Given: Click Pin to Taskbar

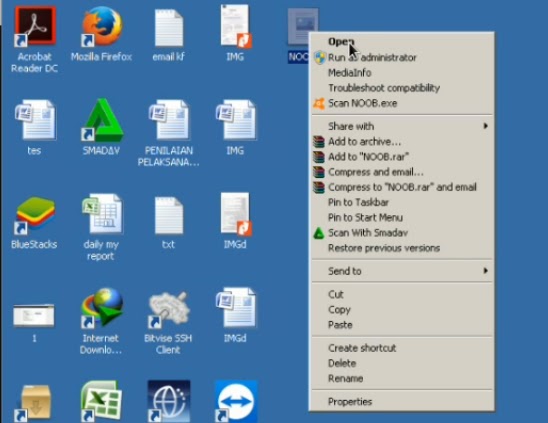Looking at the screenshot, I should pyautogui.click(x=402, y=202).
